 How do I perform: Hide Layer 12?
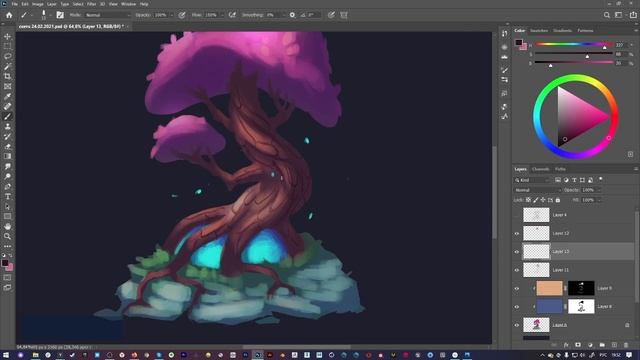517,233
